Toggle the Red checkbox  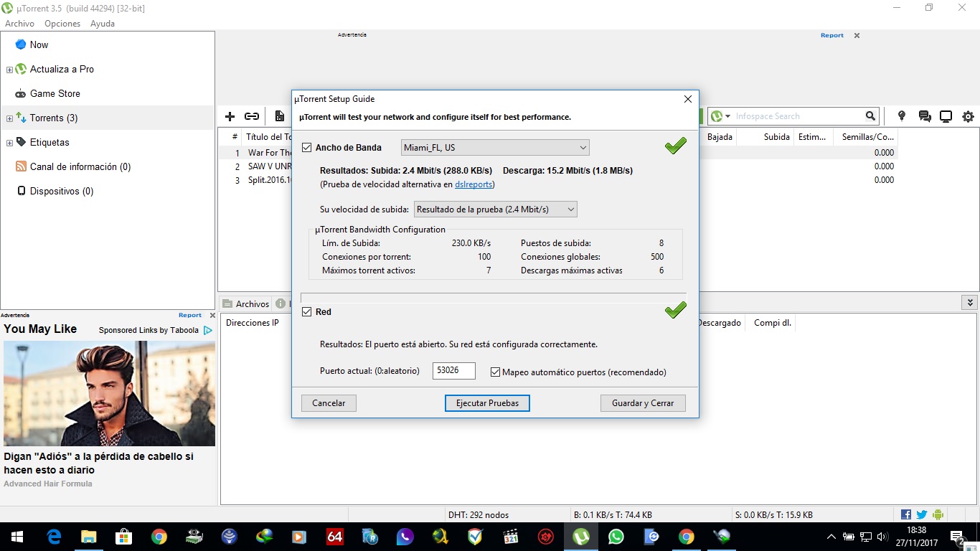tap(307, 312)
